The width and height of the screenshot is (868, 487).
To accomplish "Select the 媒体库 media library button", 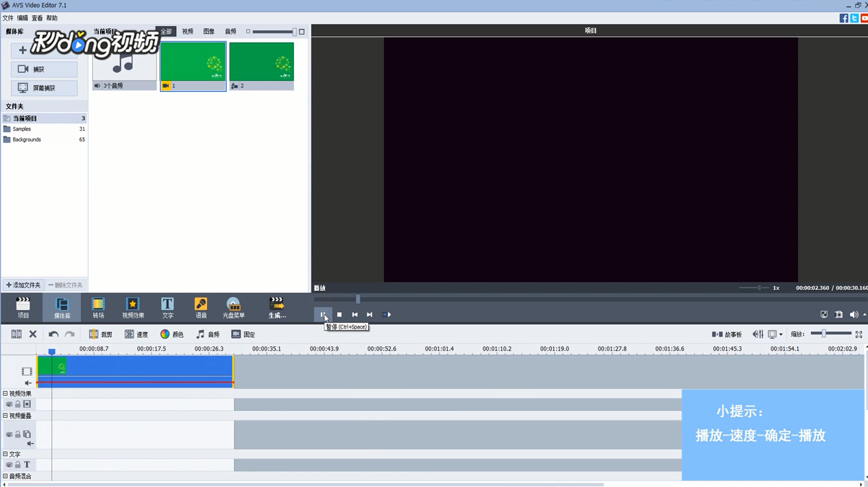I will click(62, 307).
